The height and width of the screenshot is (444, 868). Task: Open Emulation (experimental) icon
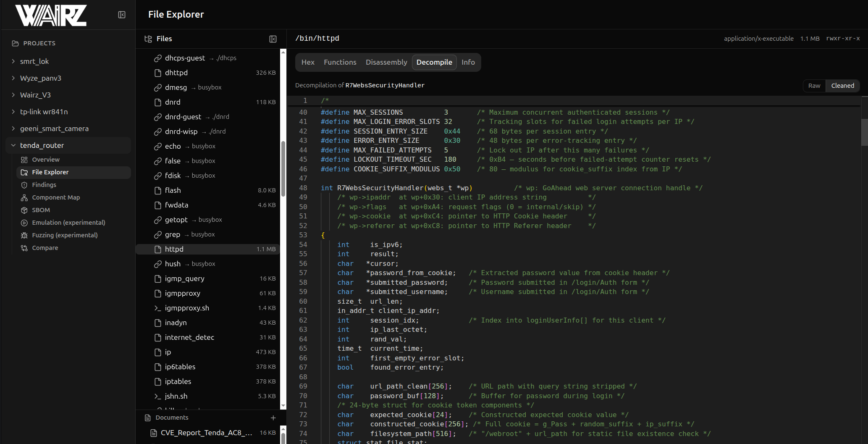click(24, 223)
